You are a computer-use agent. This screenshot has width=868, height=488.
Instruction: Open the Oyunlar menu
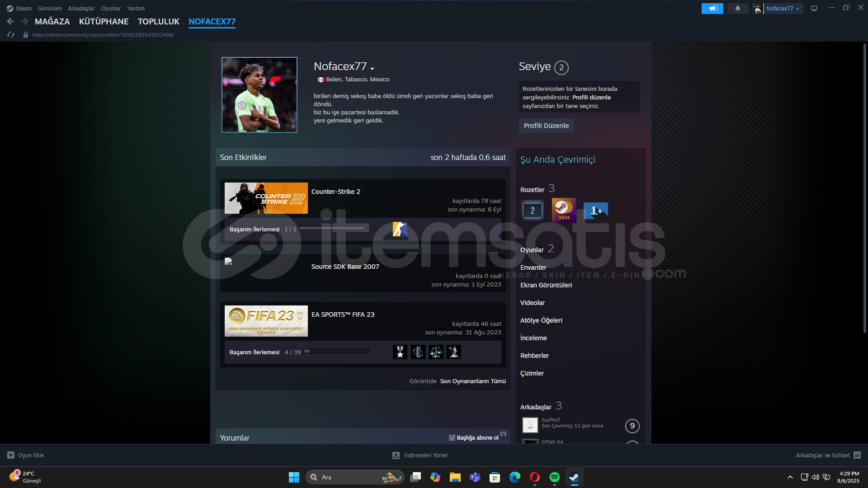(111, 8)
